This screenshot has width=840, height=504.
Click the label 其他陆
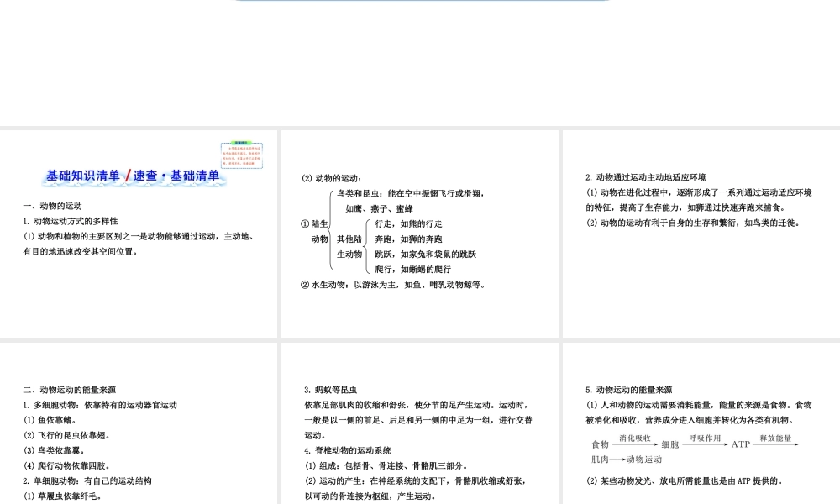349,239
